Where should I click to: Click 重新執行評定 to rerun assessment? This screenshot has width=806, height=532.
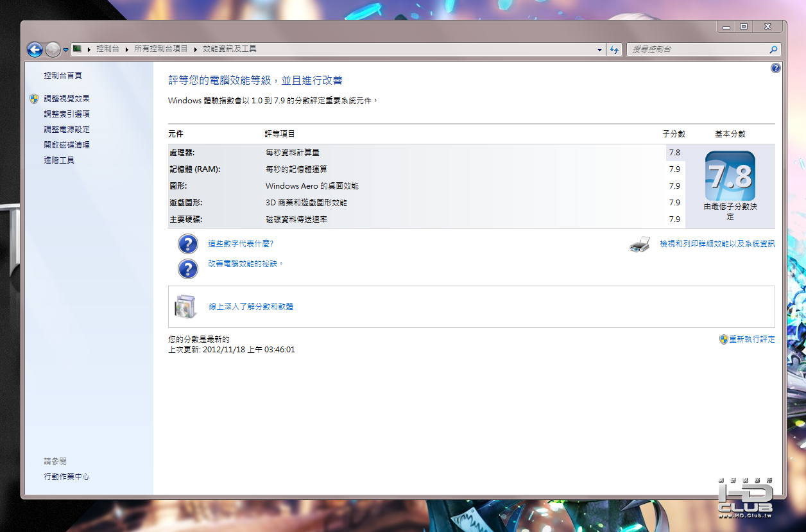[x=751, y=339]
